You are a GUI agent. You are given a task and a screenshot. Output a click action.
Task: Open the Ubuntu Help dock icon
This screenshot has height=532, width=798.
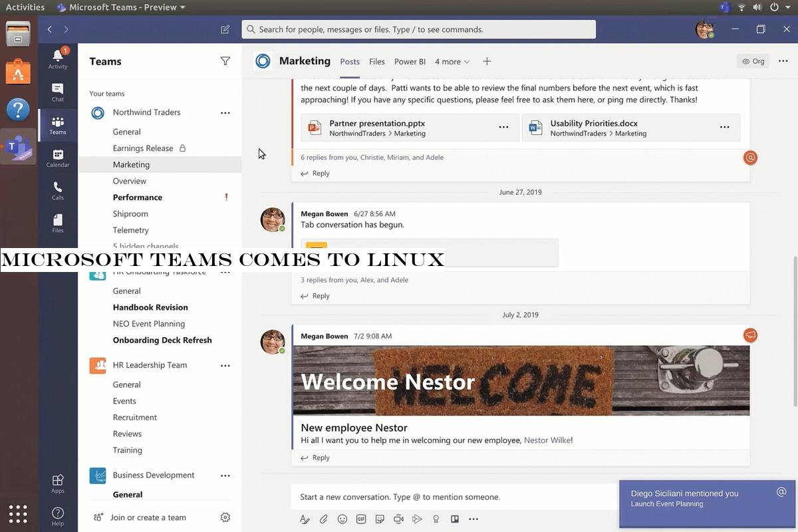(18, 109)
